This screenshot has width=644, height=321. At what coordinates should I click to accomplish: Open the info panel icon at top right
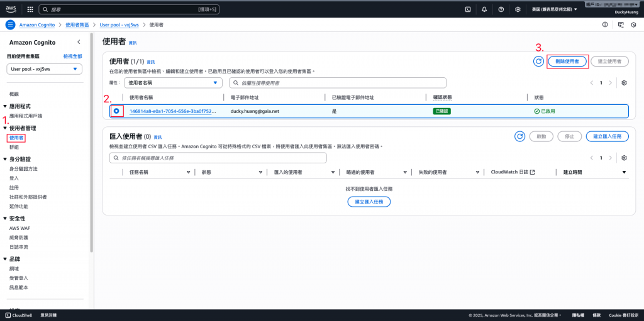[605, 24]
